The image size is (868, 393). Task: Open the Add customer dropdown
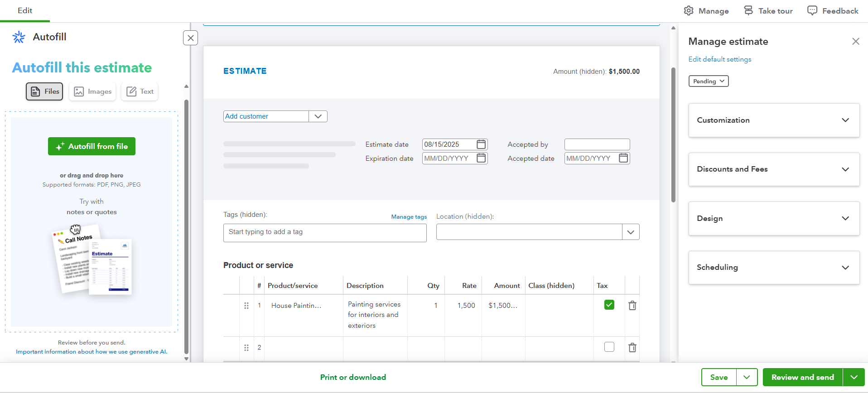(x=318, y=116)
